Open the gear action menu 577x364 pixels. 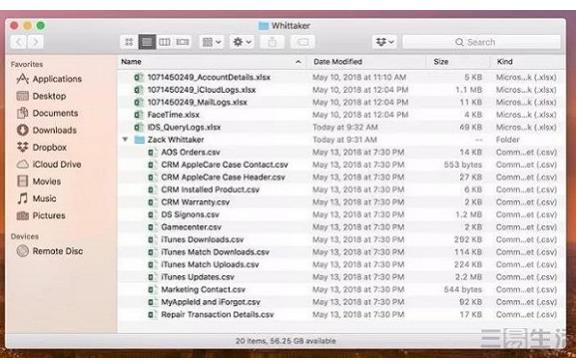(242, 42)
